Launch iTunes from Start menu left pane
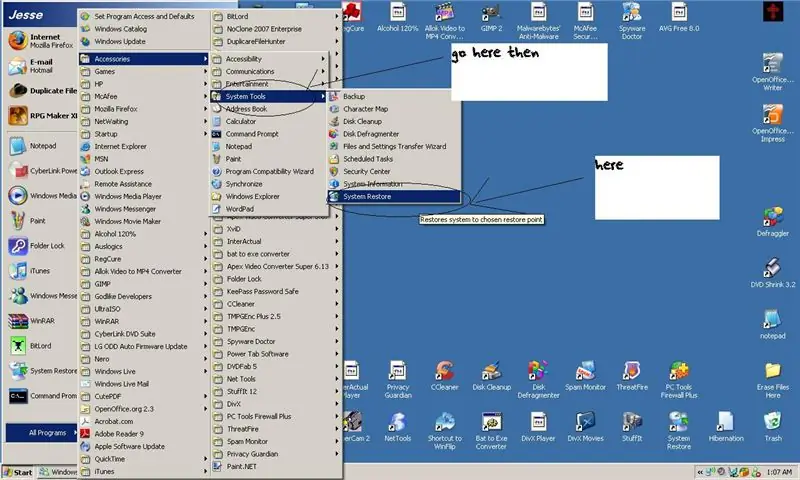Screen dimensions: 800x480 point(41,271)
